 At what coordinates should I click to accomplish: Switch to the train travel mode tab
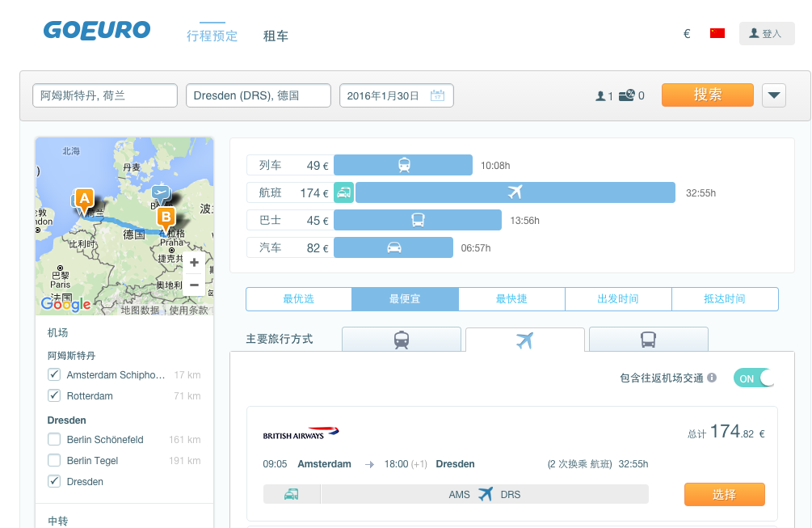coord(402,340)
